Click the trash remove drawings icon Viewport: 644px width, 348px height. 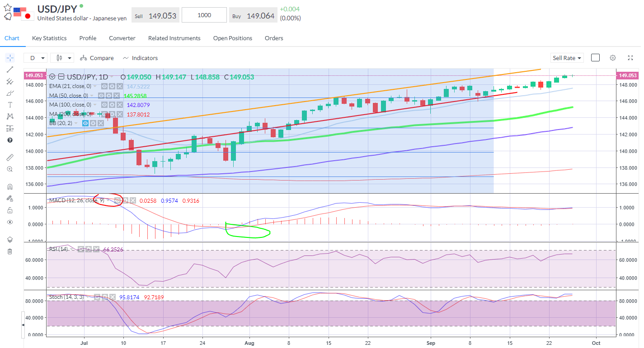[x=10, y=251]
